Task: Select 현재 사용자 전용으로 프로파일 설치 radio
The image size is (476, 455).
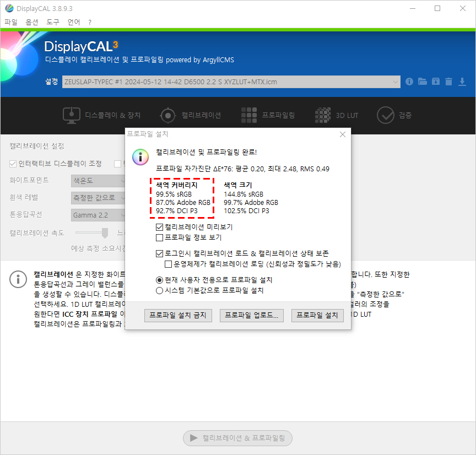Action: [159, 280]
